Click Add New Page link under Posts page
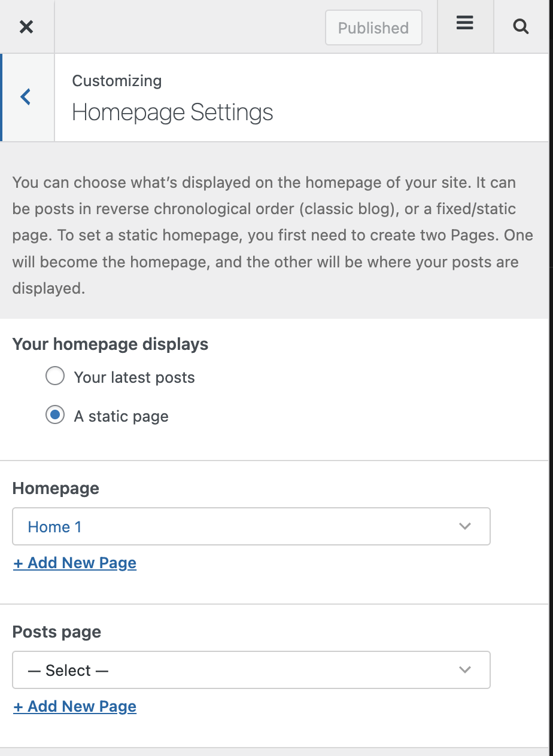This screenshot has width=553, height=756. coord(75,706)
